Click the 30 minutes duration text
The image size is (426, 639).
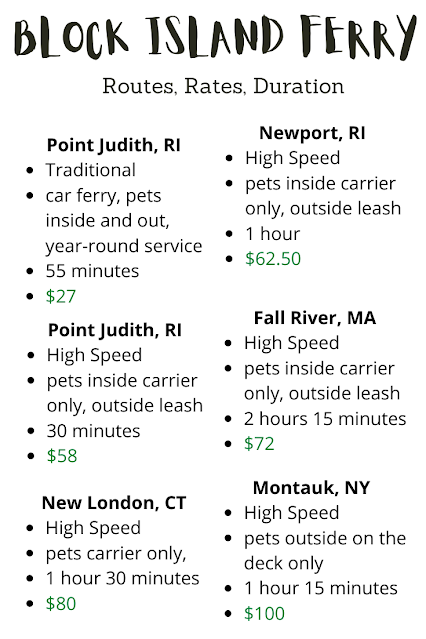click(x=93, y=431)
